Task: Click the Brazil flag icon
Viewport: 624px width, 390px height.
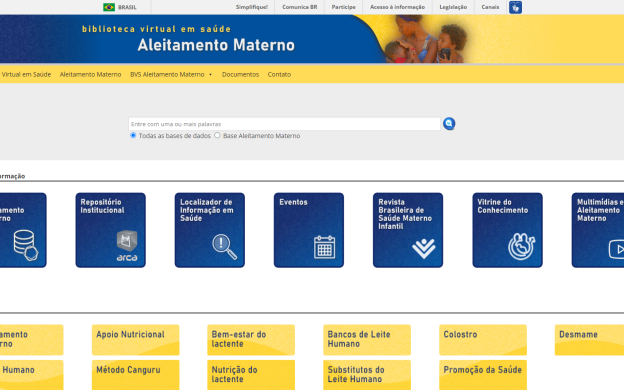Action: tap(109, 7)
